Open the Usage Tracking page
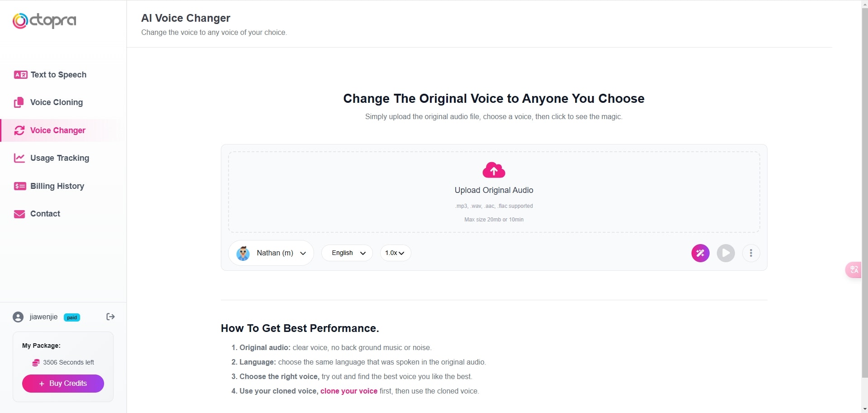 59,158
